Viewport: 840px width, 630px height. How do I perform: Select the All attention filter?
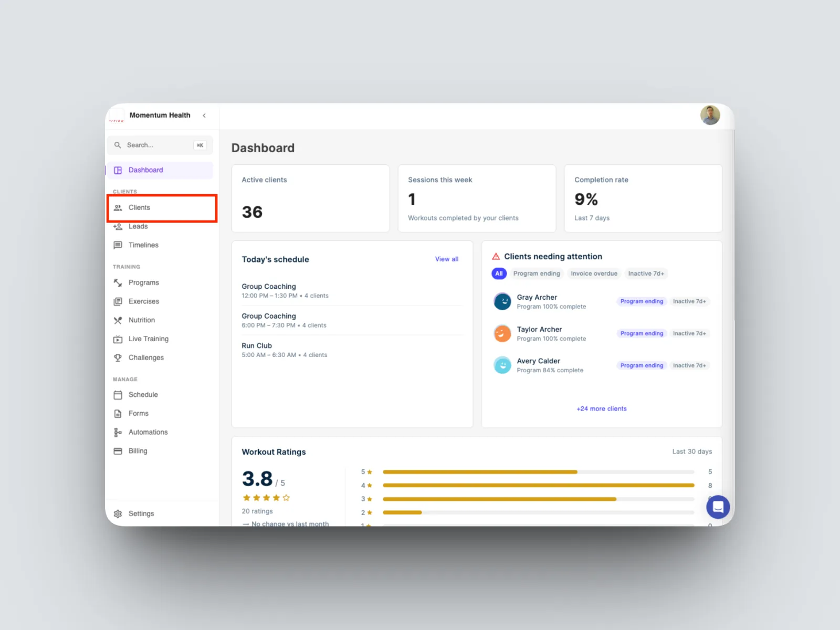click(499, 274)
